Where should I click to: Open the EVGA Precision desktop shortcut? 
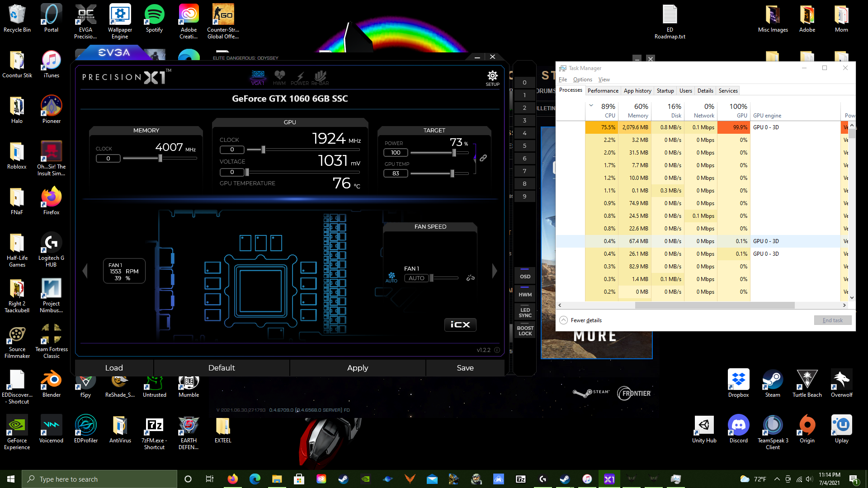pos(85,22)
